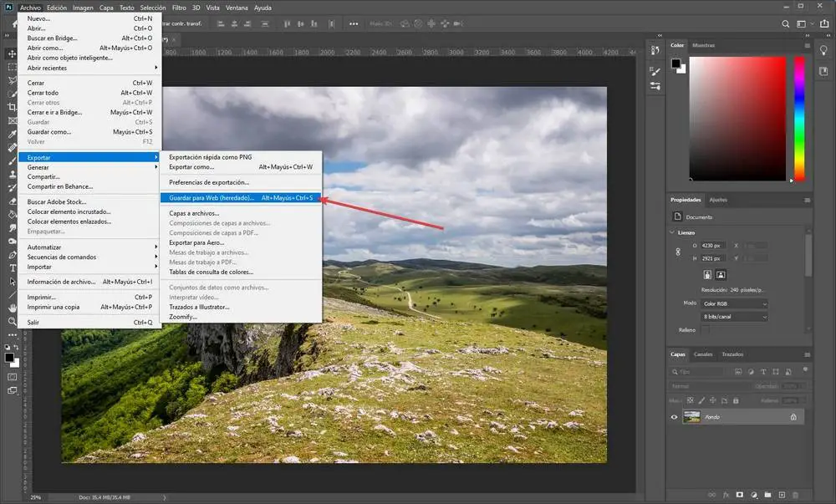Pick a color in the red color field

click(738, 119)
